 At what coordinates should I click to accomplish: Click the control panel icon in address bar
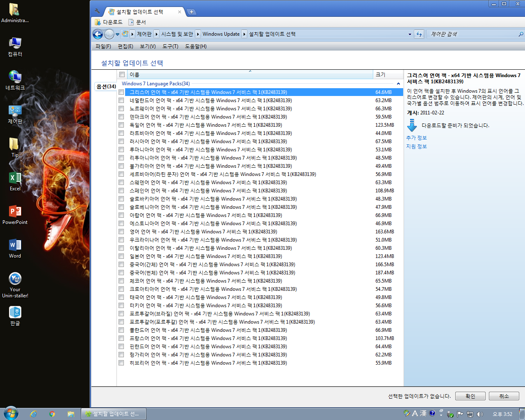click(125, 34)
